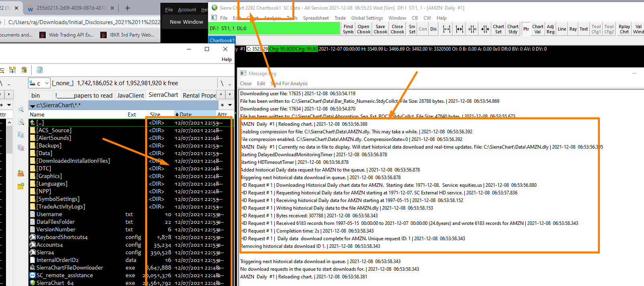
Task: Open Chart Stdy studies button
Action: pos(513,29)
